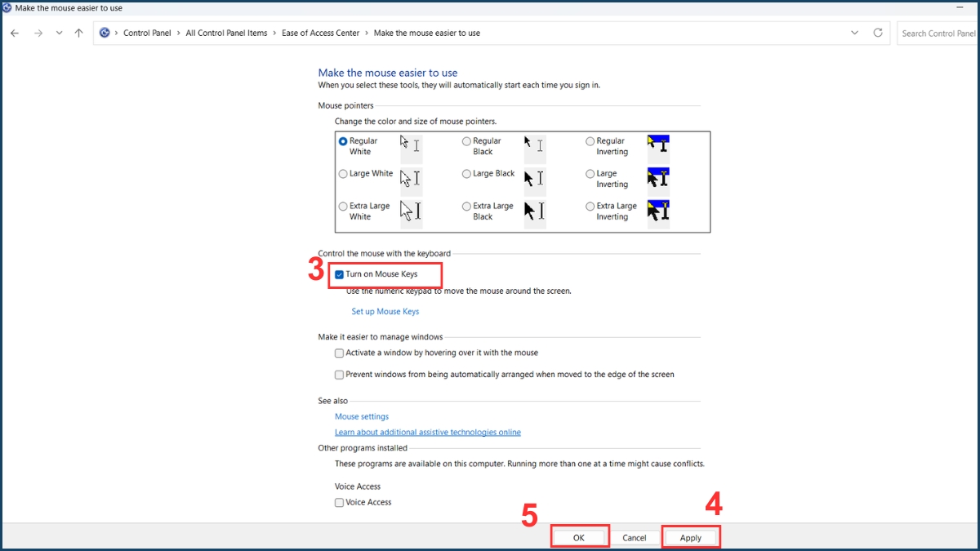The height and width of the screenshot is (551, 980).
Task: Open the Set up Mouse Keys link
Action: click(x=385, y=311)
